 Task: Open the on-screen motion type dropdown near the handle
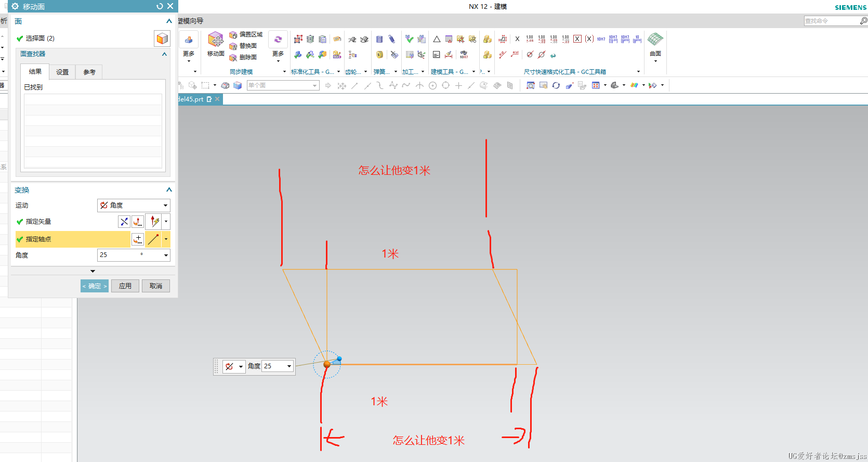[x=234, y=366]
